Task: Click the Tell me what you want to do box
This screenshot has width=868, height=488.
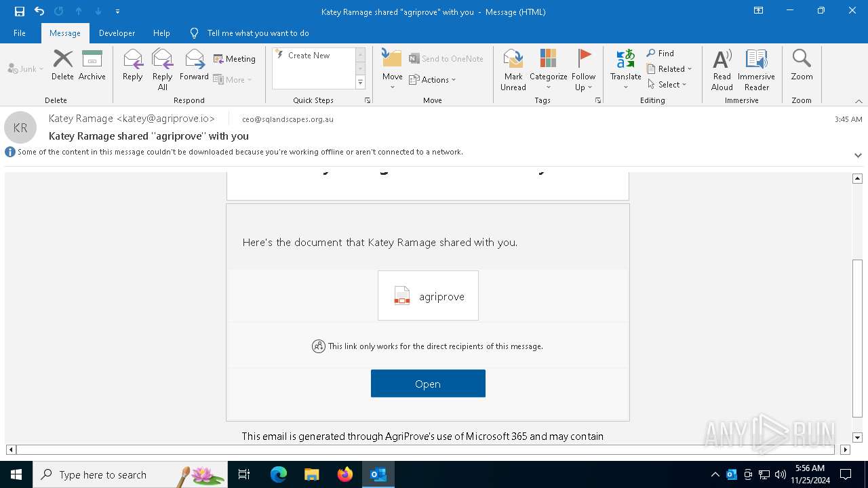Action: coord(258,33)
